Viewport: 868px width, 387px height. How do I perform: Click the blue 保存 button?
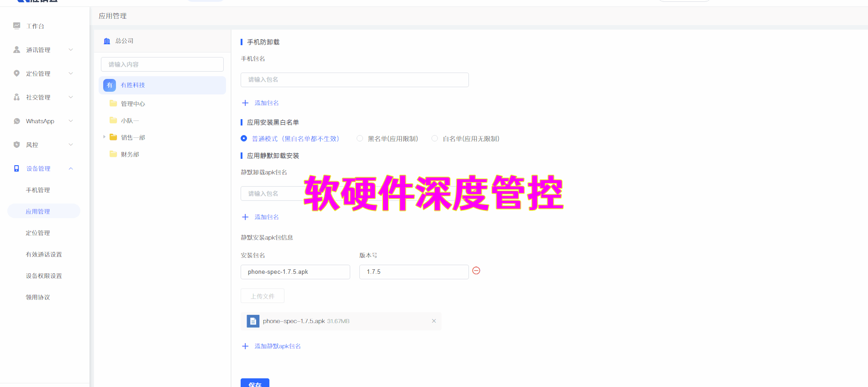click(255, 383)
